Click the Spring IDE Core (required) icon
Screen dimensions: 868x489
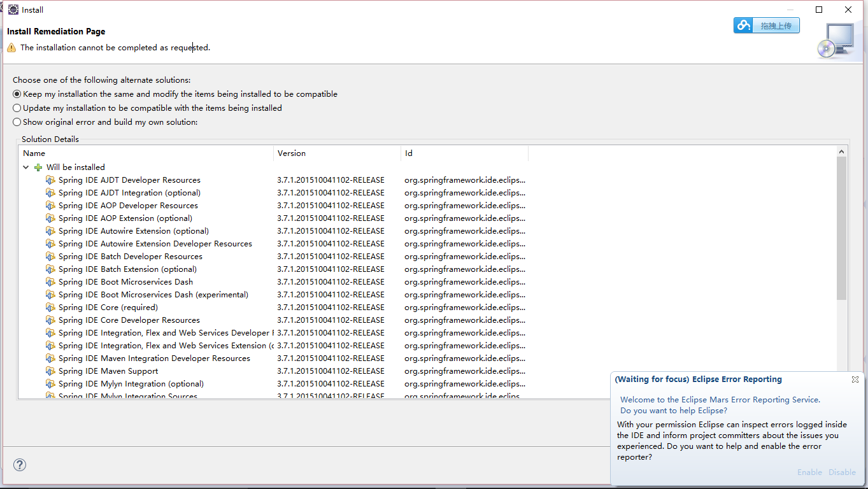click(x=51, y=308)
